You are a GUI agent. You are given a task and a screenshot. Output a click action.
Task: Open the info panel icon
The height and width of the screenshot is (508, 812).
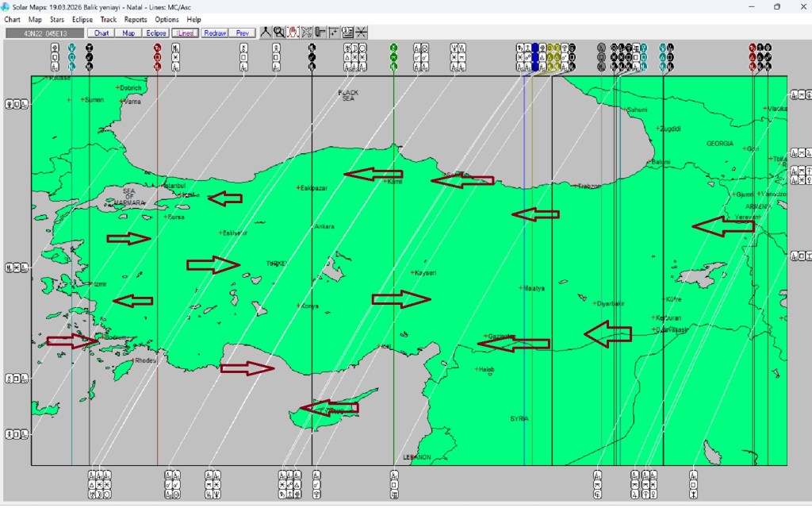tap(347, 33)
